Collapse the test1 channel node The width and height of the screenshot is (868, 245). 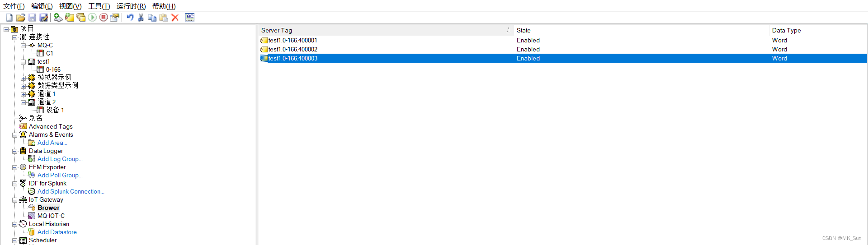[x=23, y=62]
